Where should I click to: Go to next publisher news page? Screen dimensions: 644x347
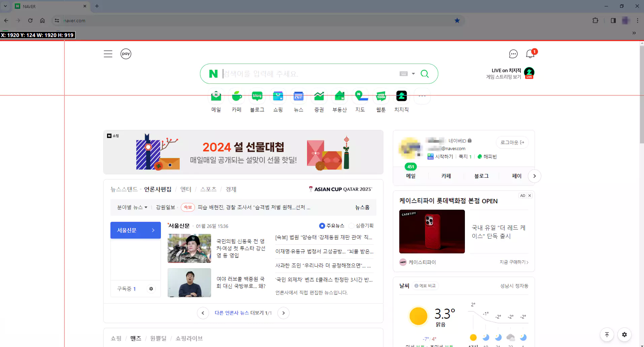[x=283, y=313]
